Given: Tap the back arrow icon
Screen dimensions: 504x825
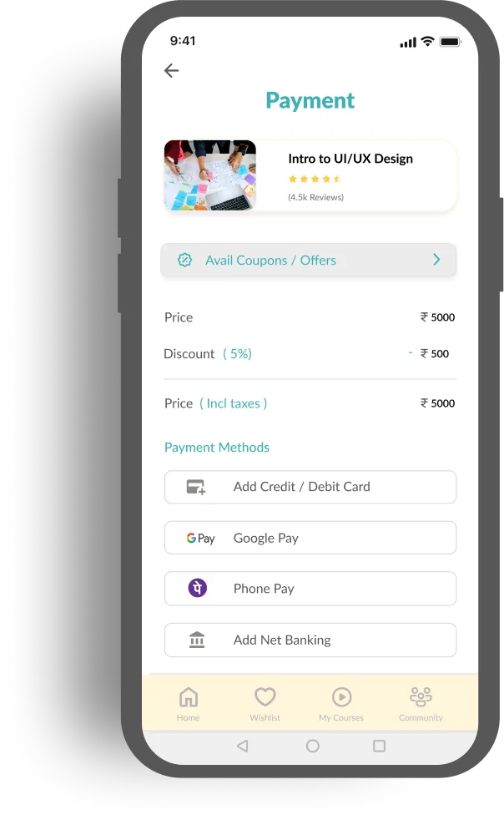Looking at the screenshot, I should coord(171,70).
